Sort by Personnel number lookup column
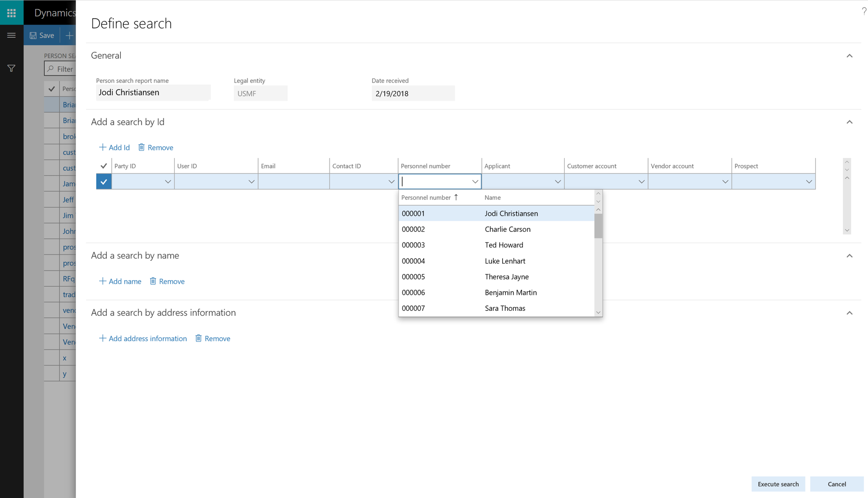 [430, 198]
